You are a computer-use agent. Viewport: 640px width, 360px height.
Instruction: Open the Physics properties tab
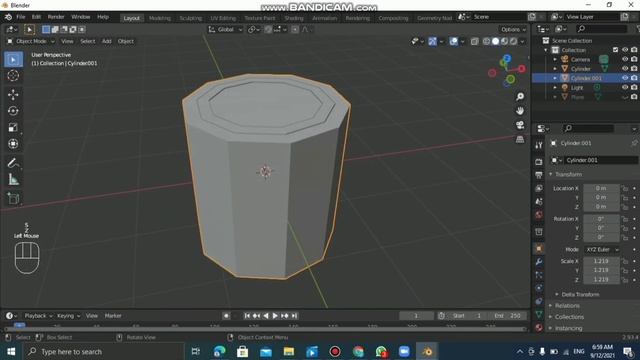click(539, 288)
